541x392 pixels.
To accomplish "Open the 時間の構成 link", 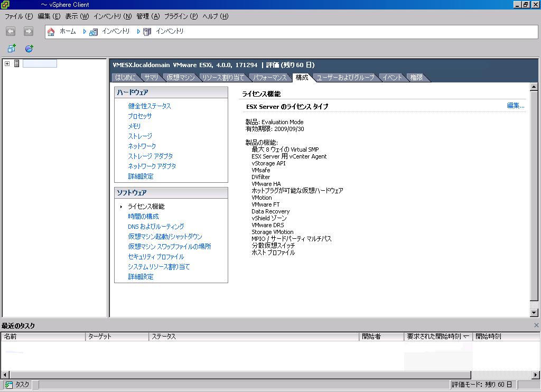I will pos(143,217).
